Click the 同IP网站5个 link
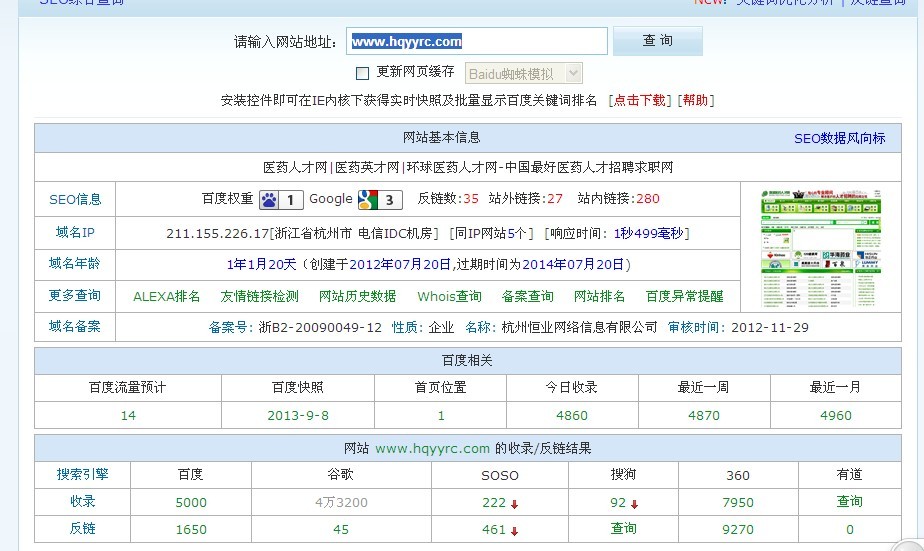The width and height of the screenshot is (924, 551). [491, 233]
